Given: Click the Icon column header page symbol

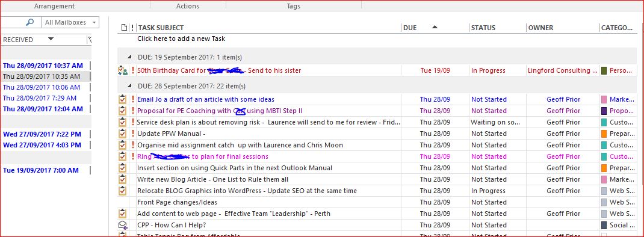Looking at the screenshot, I should [x=124, y=28].
